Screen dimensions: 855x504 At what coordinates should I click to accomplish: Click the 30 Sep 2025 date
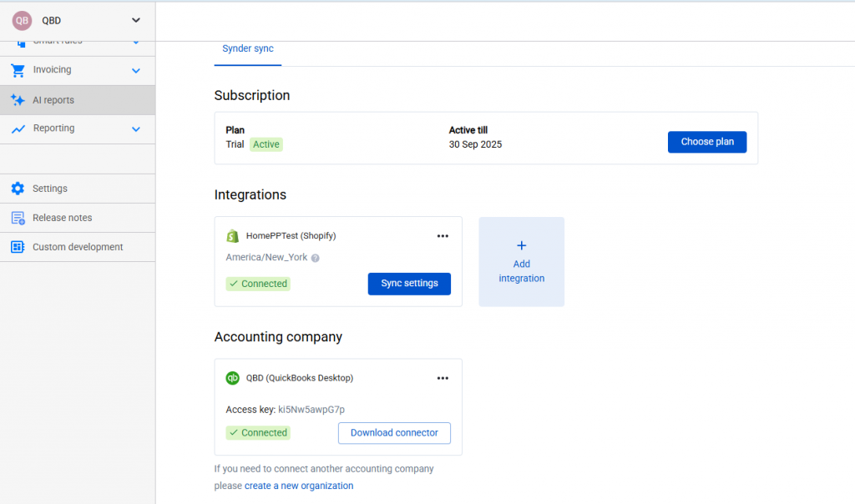475,144
